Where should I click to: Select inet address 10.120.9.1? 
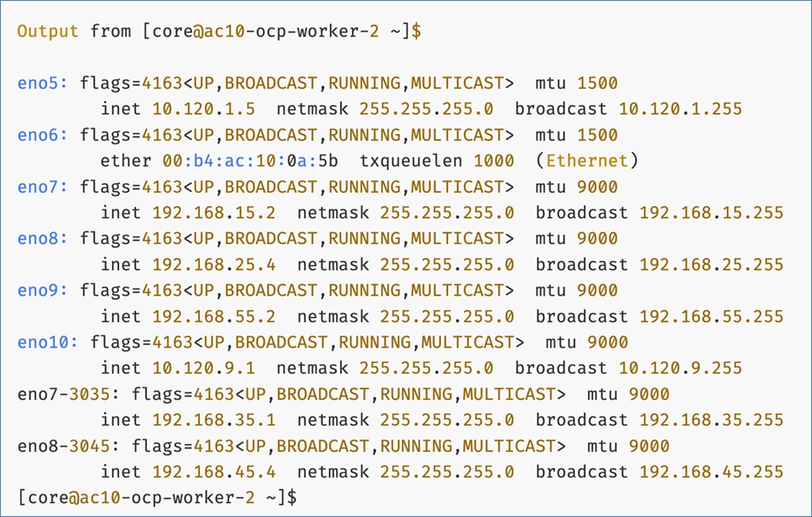[x=203, y=368]
